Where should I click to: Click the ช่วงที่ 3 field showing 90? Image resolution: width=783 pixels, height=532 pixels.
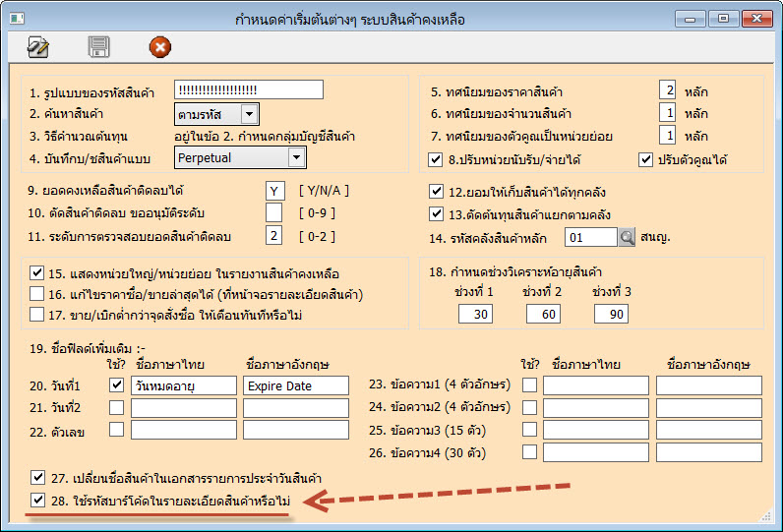point(611,315)
